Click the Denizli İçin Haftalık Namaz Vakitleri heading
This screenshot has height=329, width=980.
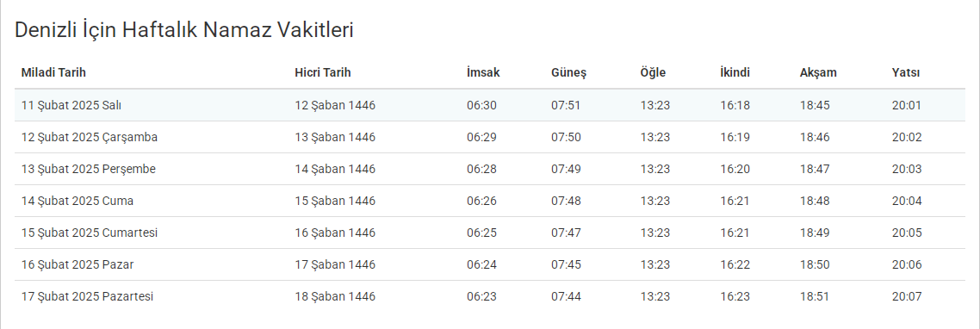[x=183, y=30]
